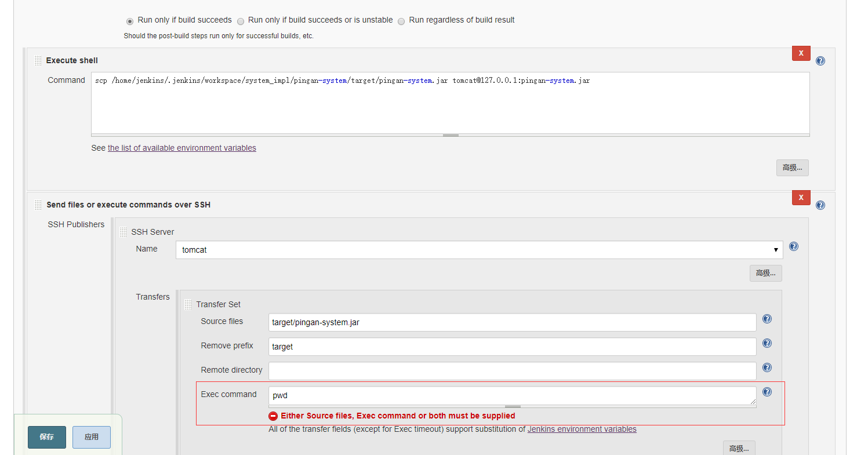Open the Jenkins environment variables link
This screenshot has height=455, width=868.
pos(582,429)
